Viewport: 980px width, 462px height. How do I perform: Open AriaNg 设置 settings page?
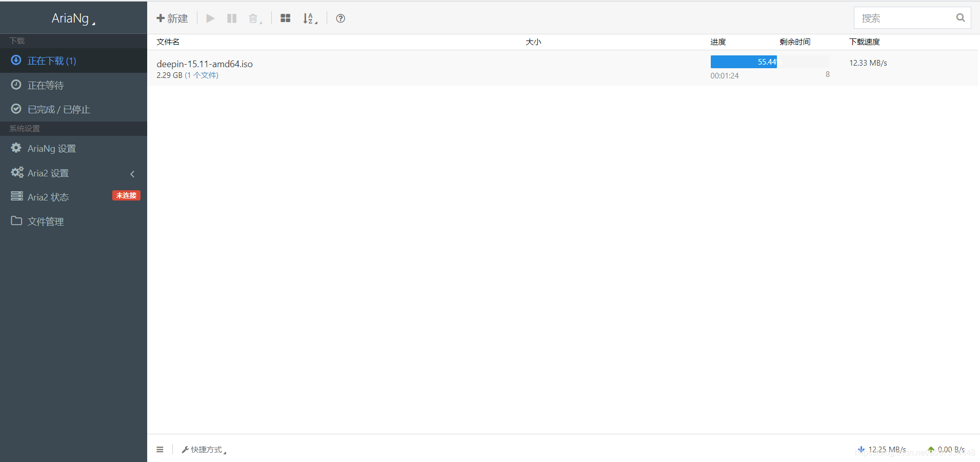coord(73,148)
